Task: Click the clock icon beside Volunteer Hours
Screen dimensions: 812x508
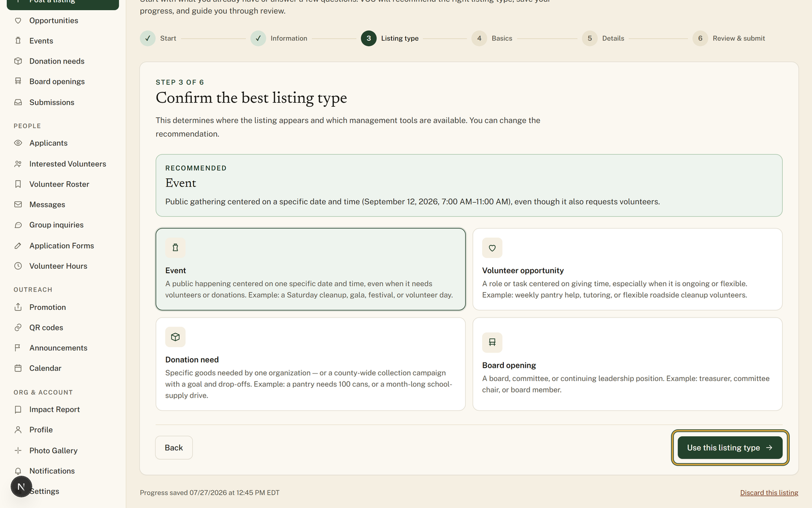Action: 18,266
